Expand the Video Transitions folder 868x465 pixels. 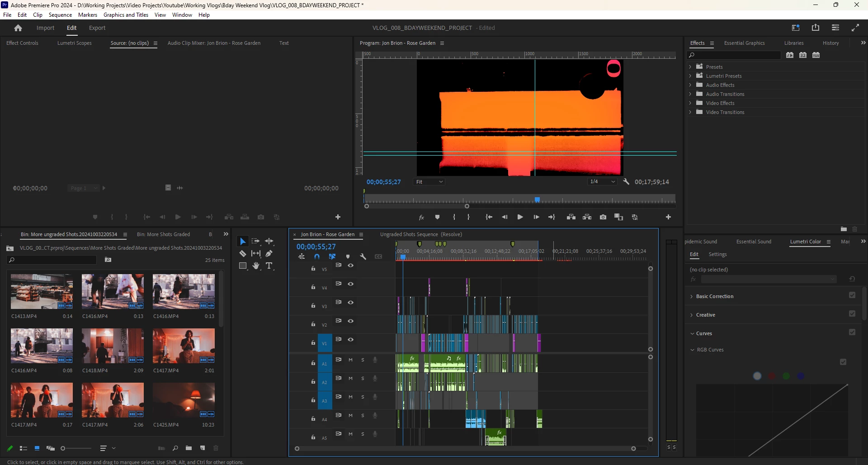pyautogui.click(x=690, y=112)
